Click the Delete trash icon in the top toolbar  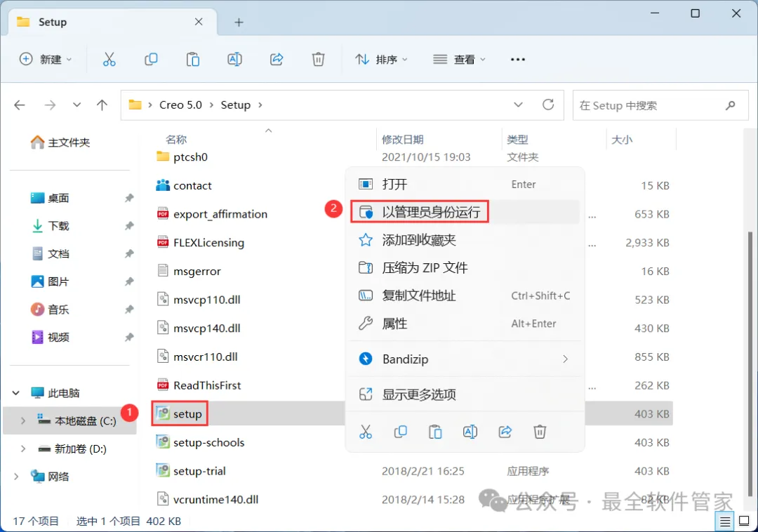tap(318, 60)
